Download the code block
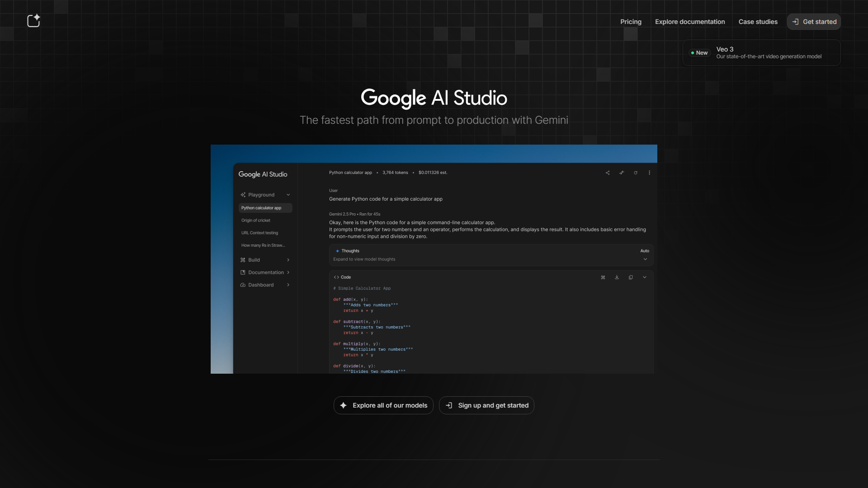Viewport: 868px width, 488px height. tap(617, 277)
